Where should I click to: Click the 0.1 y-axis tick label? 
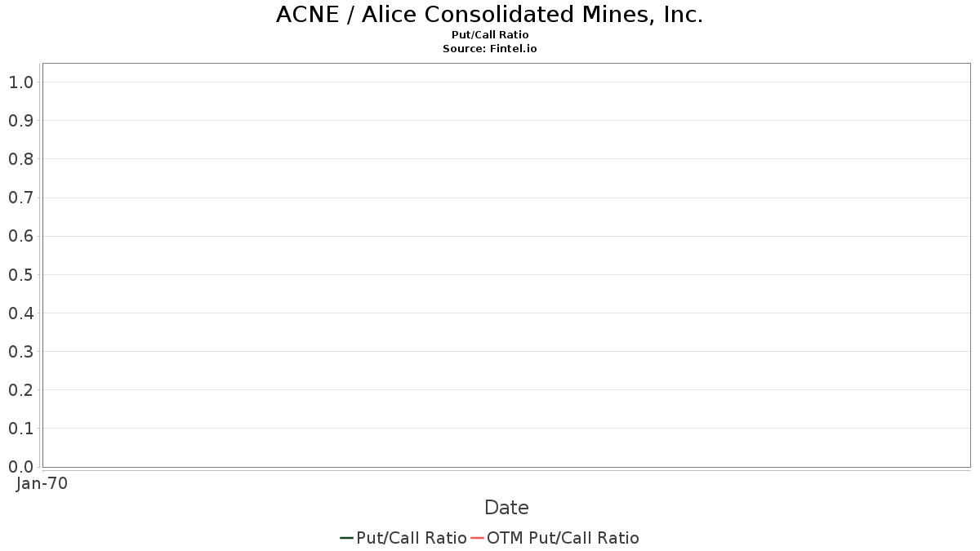tap(20, 429)
